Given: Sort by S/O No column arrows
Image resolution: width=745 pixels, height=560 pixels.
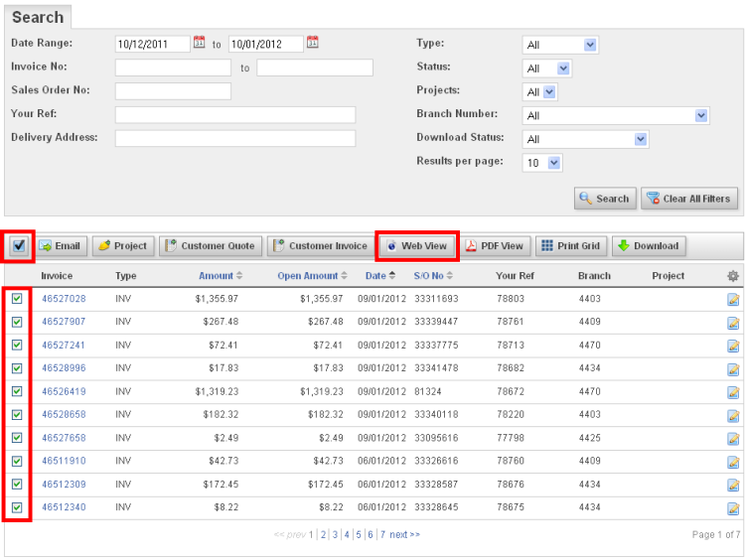Looking at the screenshot, I should click(x=449, y=275).
